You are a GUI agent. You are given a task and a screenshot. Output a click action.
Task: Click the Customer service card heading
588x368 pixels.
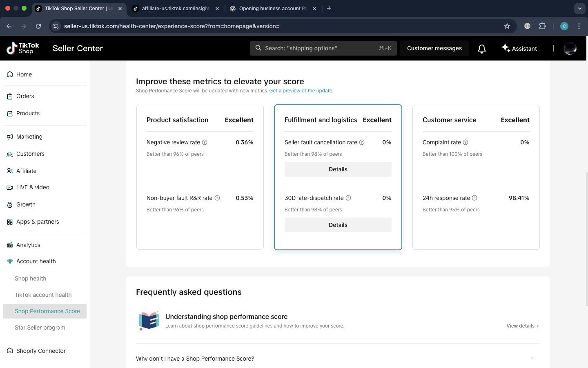pos(449,120)
